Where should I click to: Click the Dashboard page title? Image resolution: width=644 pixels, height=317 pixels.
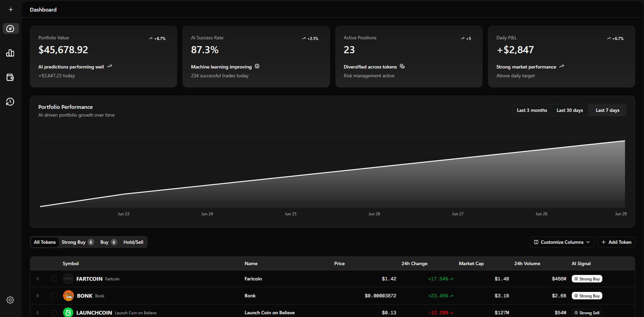coord(43,9)
